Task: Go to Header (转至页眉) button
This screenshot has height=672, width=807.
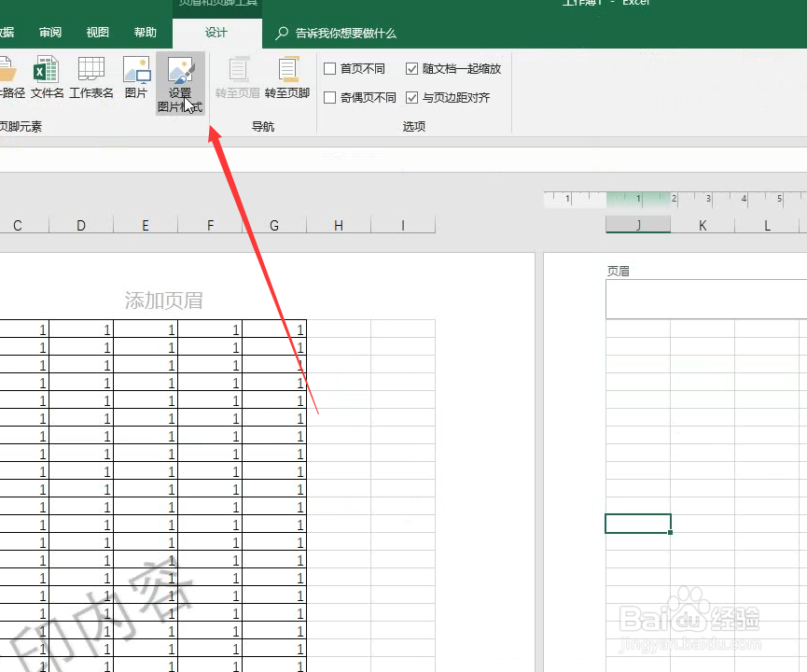Action: point(237,77)
